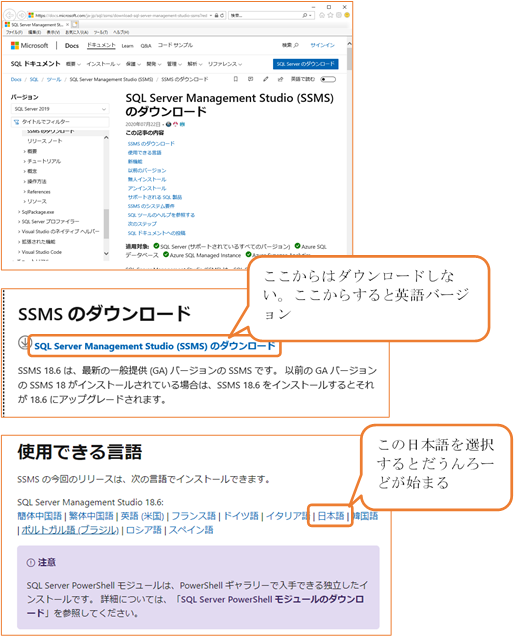Open favorites with the star icon

coord(330,15)
